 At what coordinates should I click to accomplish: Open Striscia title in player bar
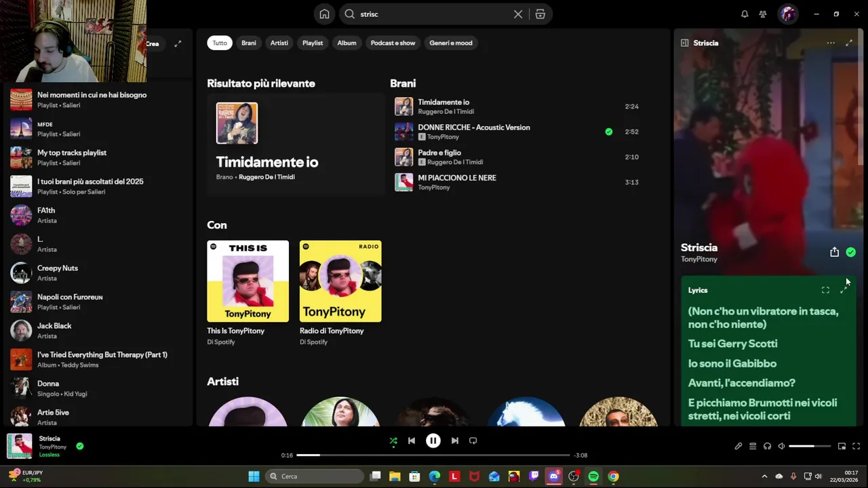(50, 439)
